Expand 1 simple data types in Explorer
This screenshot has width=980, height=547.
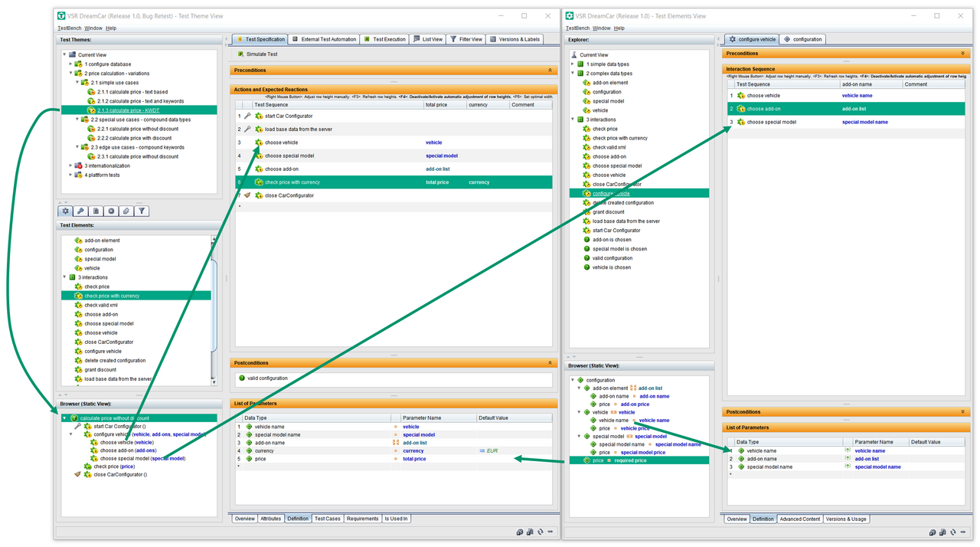573,64
